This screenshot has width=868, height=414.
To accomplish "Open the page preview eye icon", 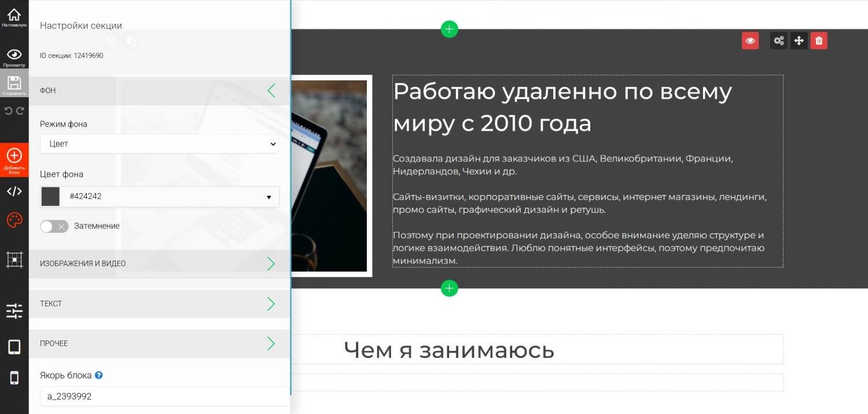I will point(14,57).
